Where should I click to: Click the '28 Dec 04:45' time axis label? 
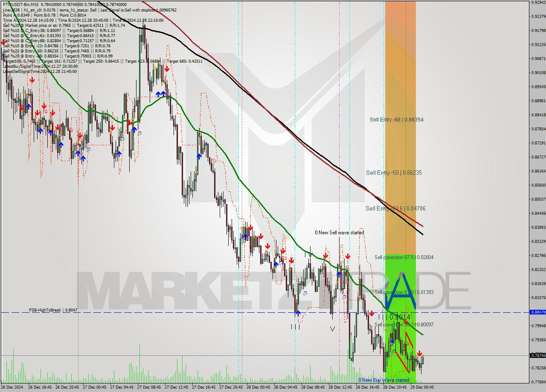(285, 388)
